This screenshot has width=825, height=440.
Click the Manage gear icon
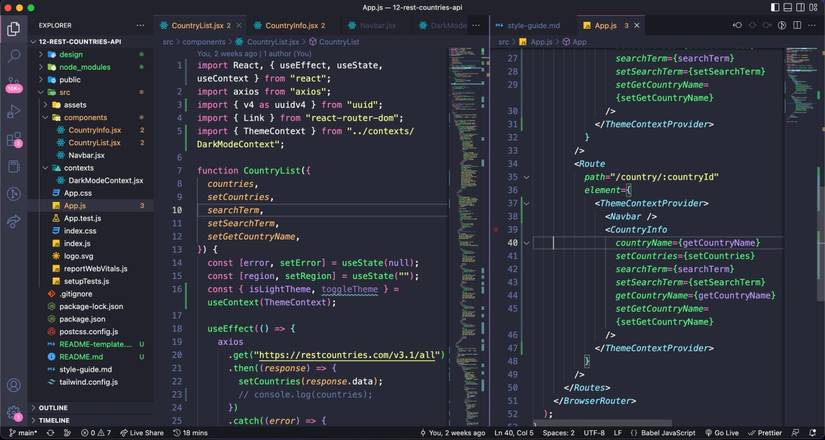click(x=14, y=412)
